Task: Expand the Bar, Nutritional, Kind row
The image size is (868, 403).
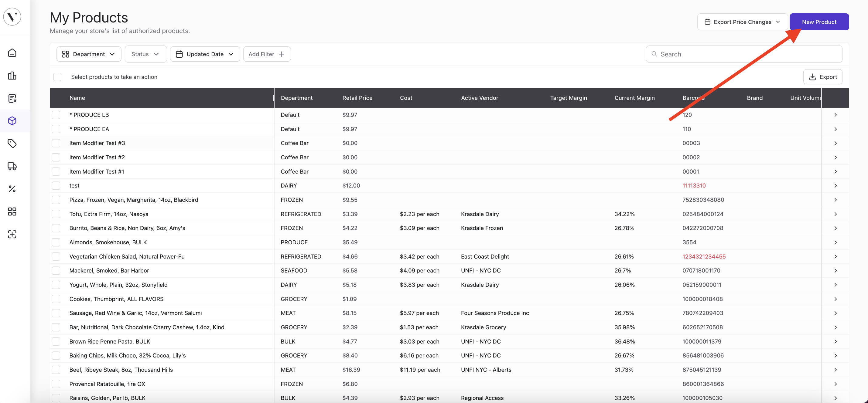Action: pyautogui.click(x=836, y=327)
